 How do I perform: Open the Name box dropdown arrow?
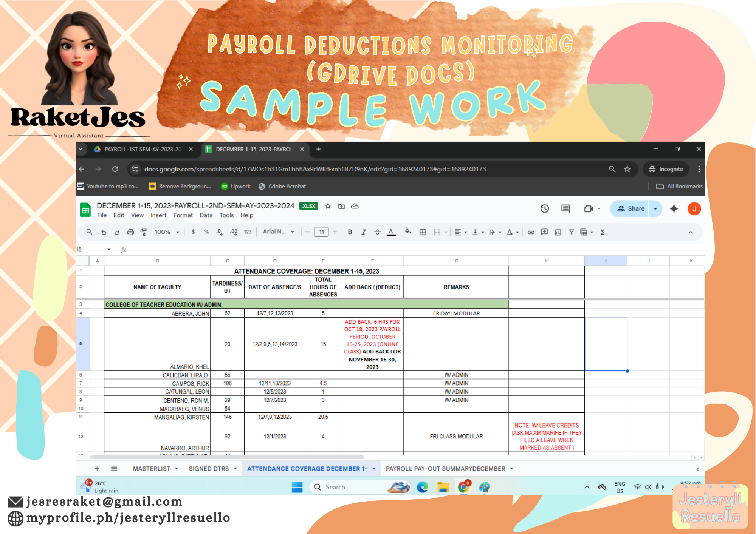[x=109, y=249]
